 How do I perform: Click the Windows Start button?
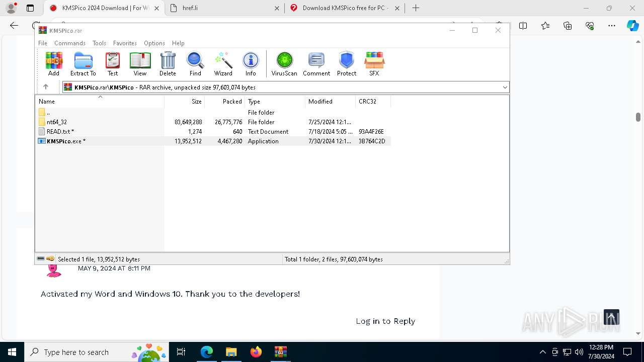tap(12, 352)
